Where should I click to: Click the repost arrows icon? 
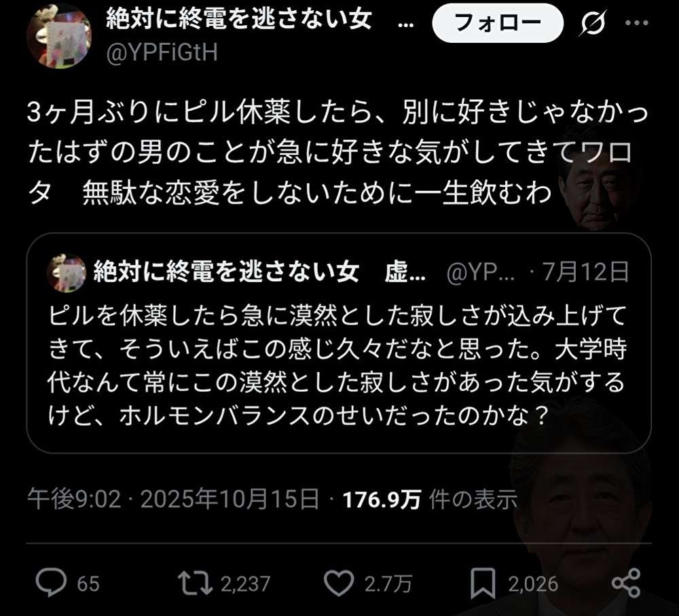196,583
